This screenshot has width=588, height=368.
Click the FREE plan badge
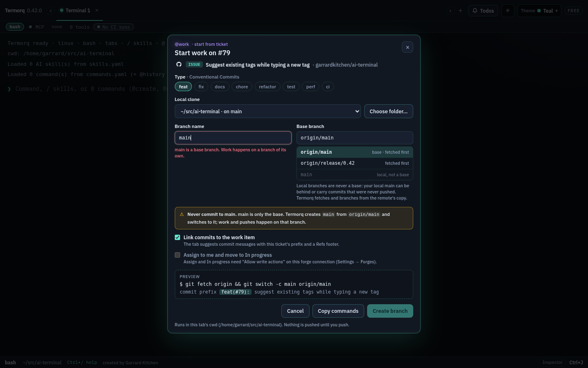point(574,11)
